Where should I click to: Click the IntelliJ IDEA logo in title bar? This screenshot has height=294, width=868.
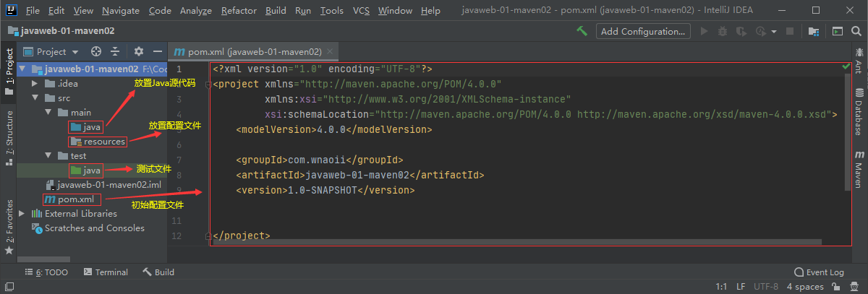(11, 10)
